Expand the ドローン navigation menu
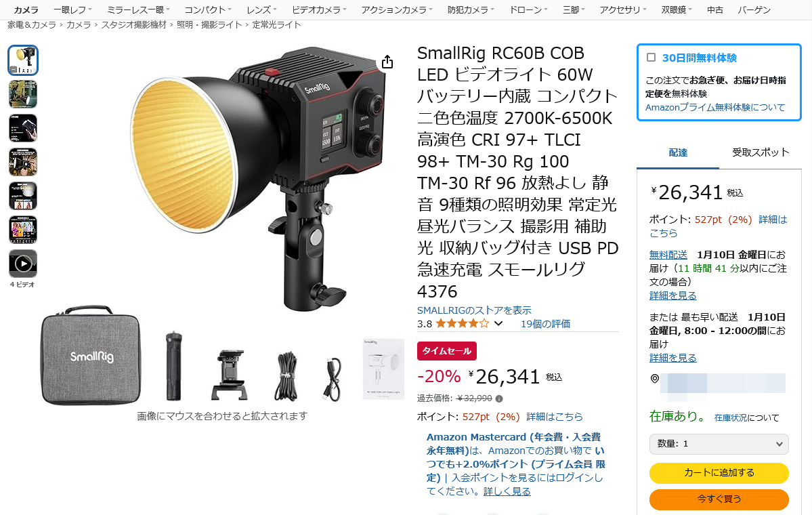The width and height of the screenshot is (812, 515). point(528,10)
